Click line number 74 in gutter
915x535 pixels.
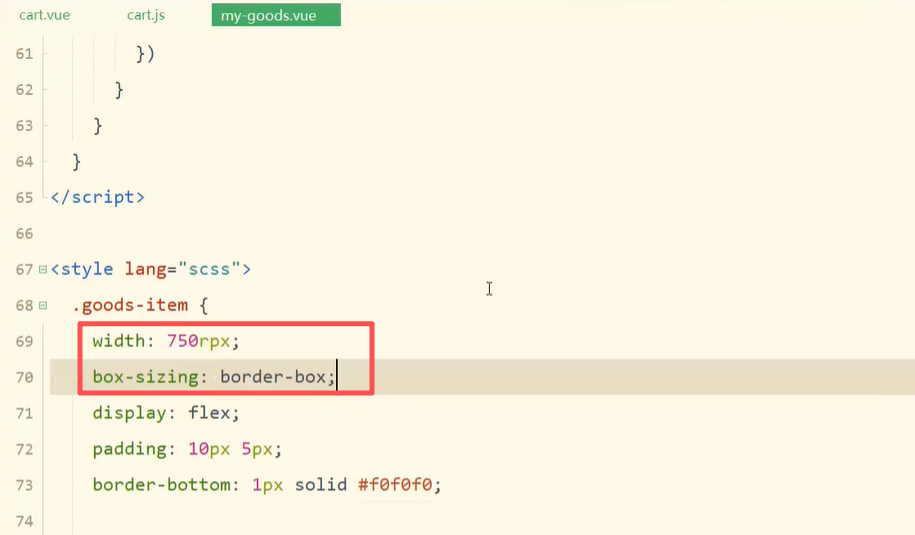coord(25,521)
